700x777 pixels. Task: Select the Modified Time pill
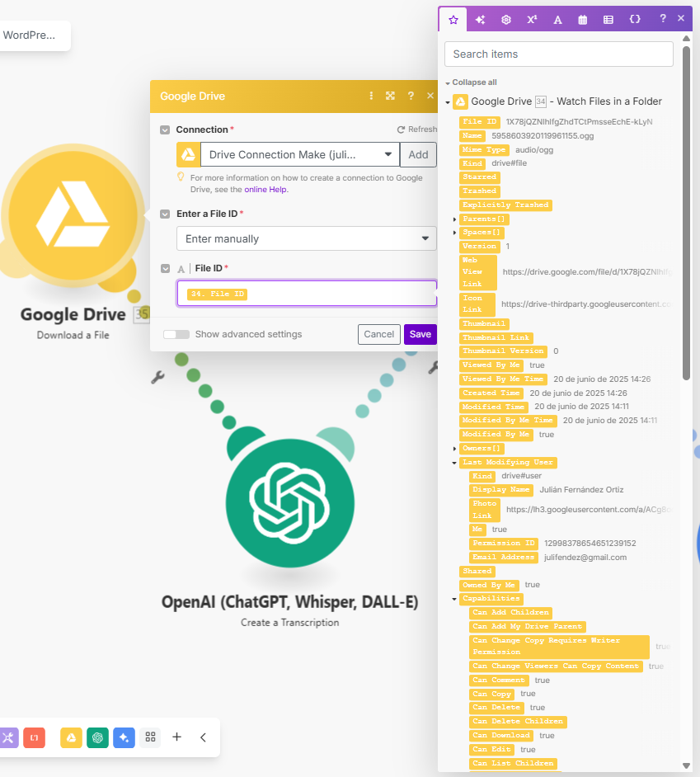(x=493, y=407)
